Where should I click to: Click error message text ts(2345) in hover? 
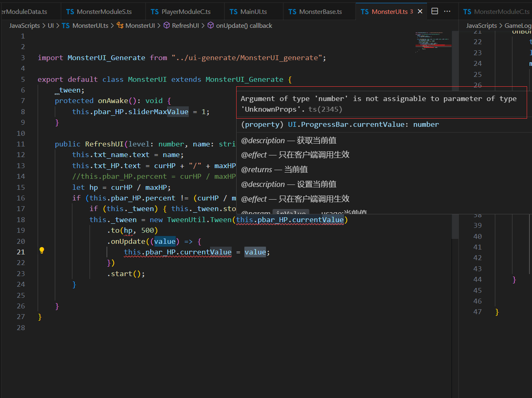pos(325,109)
